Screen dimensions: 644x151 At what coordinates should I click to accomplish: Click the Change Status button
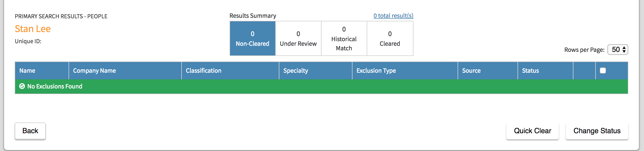click(x=597, y=131)
